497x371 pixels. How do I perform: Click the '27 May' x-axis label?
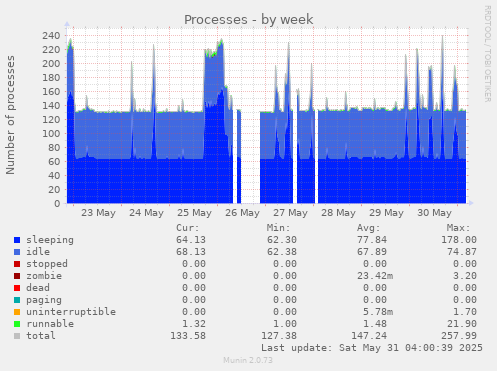pyautogui.click(x=290, y=213)
